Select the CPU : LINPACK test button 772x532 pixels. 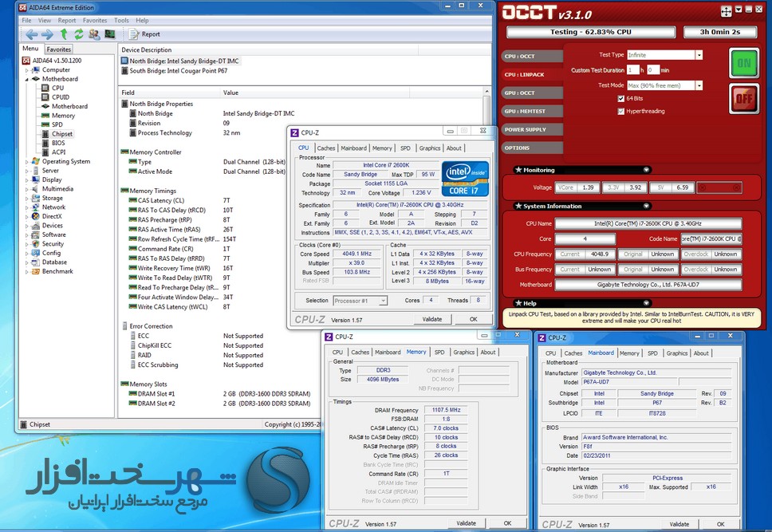tap(532, 74)
